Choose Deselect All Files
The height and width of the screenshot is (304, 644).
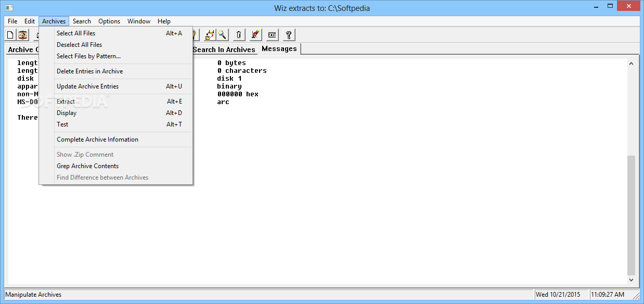[x=116, y=45]
